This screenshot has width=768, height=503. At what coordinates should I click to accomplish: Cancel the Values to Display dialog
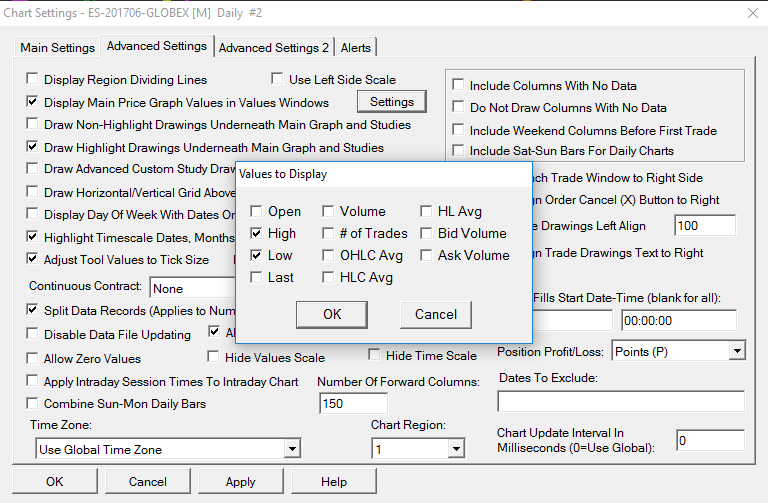pyautogui.click(x=436, y=314)
